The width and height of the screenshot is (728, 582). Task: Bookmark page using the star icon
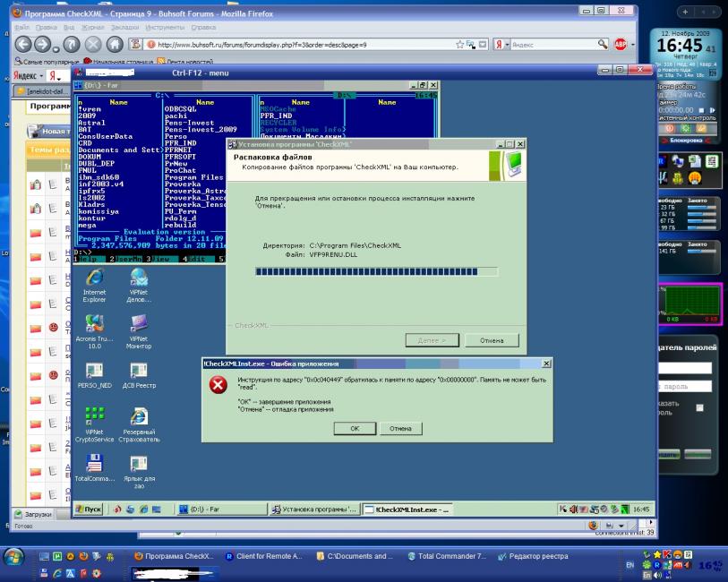(x=460, y=44)
